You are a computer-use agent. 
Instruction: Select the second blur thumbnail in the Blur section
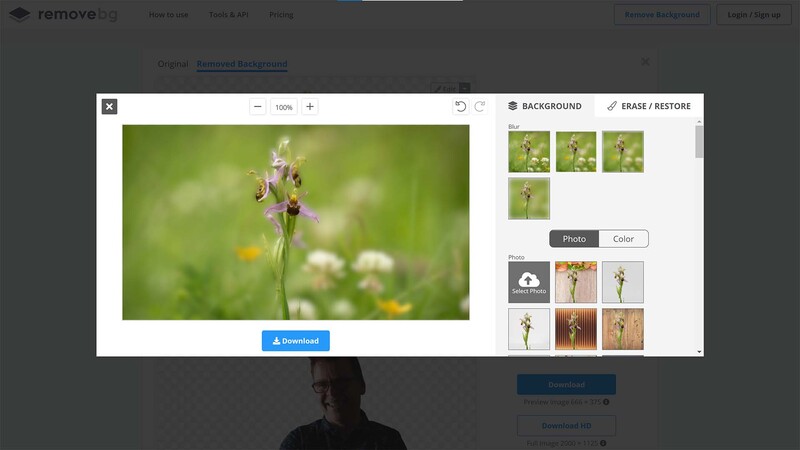[576, 152]
